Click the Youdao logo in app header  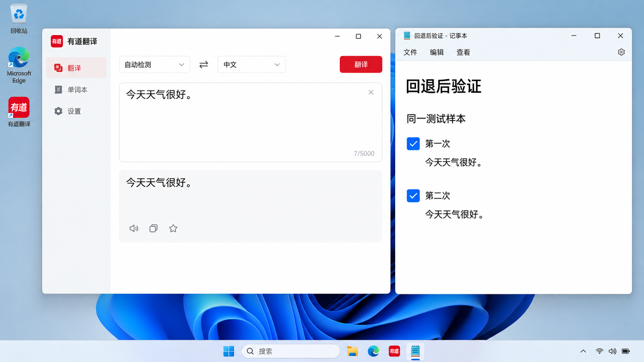click(57, 41)
